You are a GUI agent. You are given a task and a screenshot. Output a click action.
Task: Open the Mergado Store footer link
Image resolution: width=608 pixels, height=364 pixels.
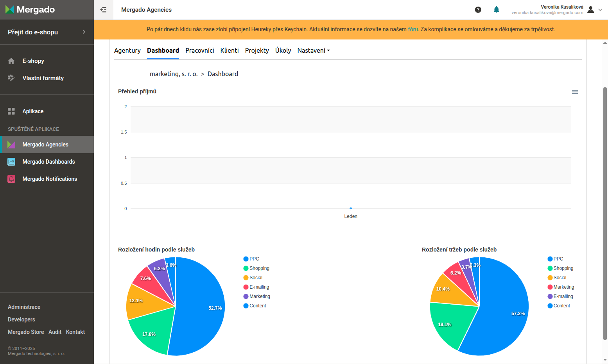click(26, 332)
